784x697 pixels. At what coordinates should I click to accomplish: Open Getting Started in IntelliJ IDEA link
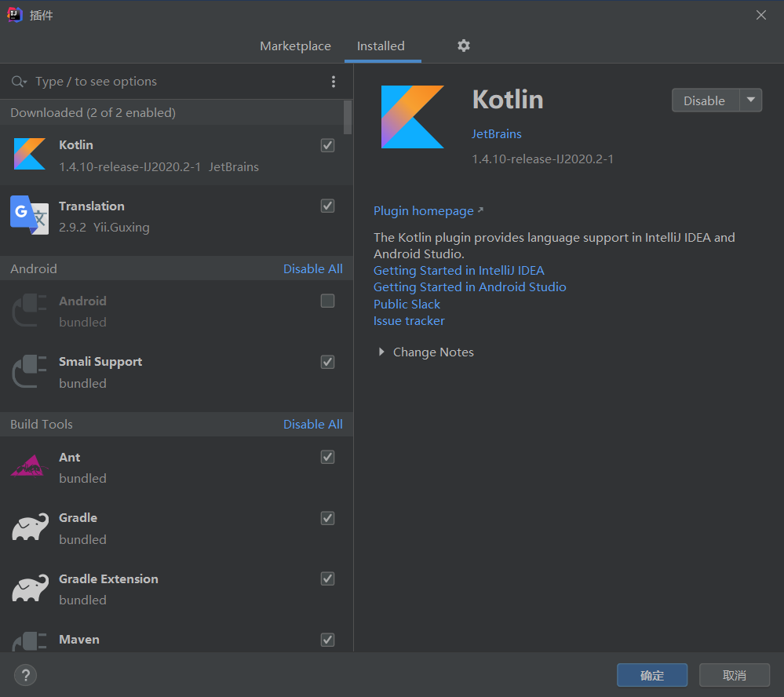pos(458,271)
